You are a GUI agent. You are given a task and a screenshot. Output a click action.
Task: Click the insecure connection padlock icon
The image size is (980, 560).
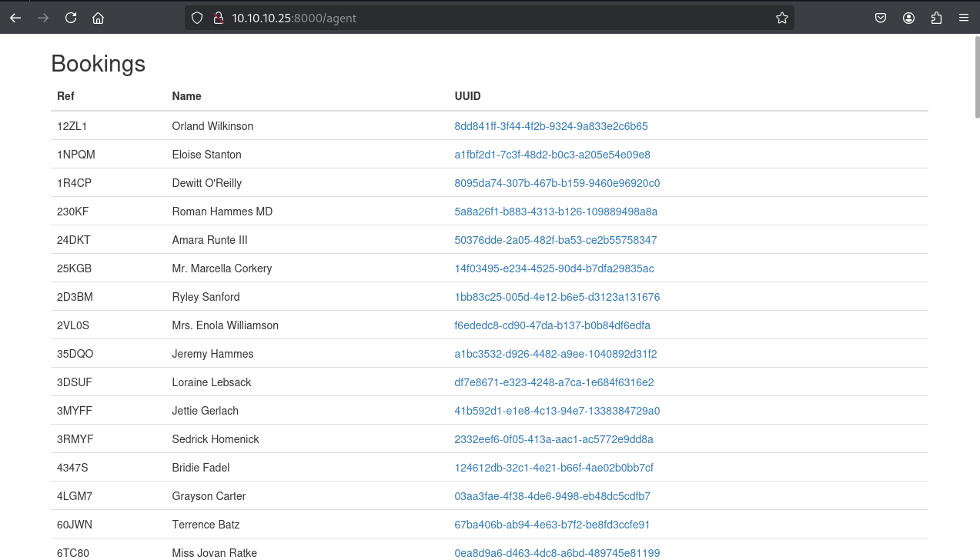click(217, 18)
